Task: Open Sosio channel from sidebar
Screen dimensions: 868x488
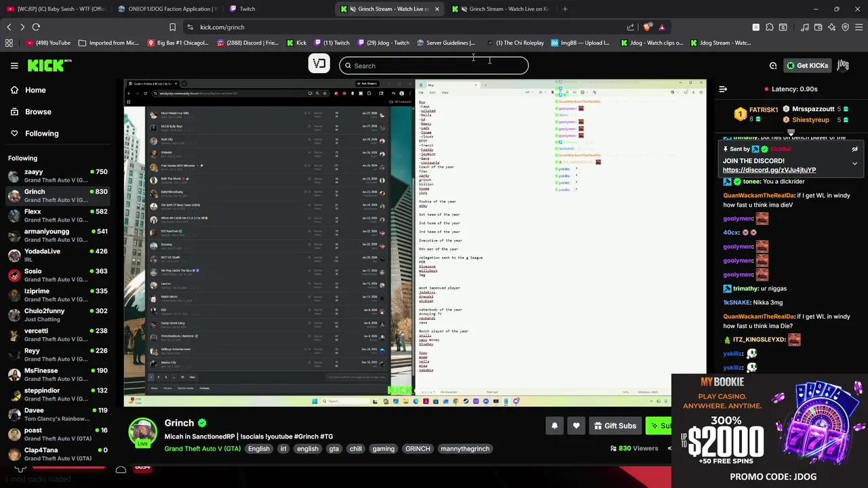Action: [58, 275]
